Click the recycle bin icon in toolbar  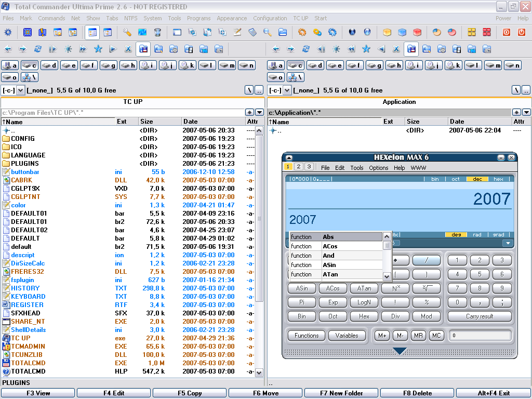(157, 32)
